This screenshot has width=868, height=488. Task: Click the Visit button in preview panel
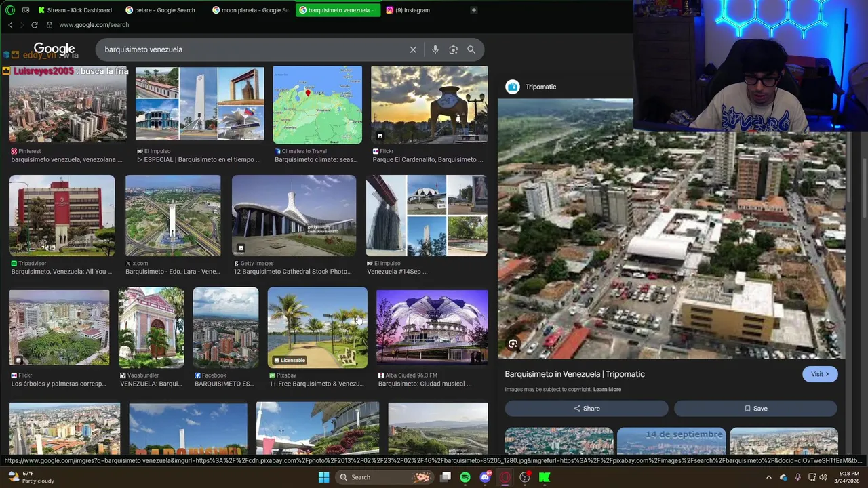click(820, 374)
